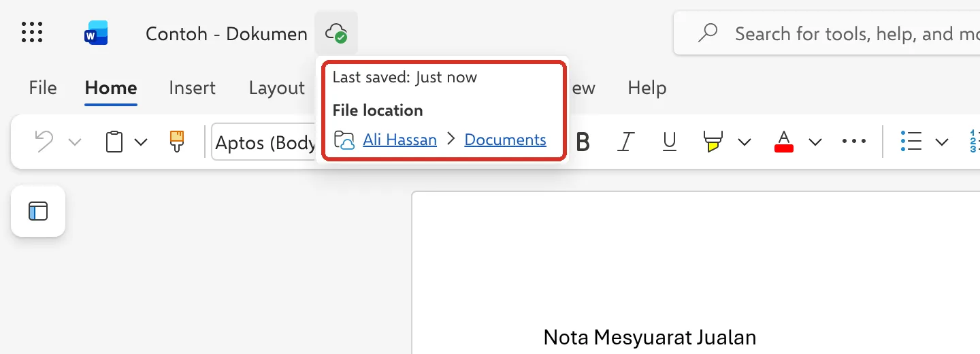This screenshot has height=354, width=980.
Task: Open the navigation pane button
Action: [38, 211]
